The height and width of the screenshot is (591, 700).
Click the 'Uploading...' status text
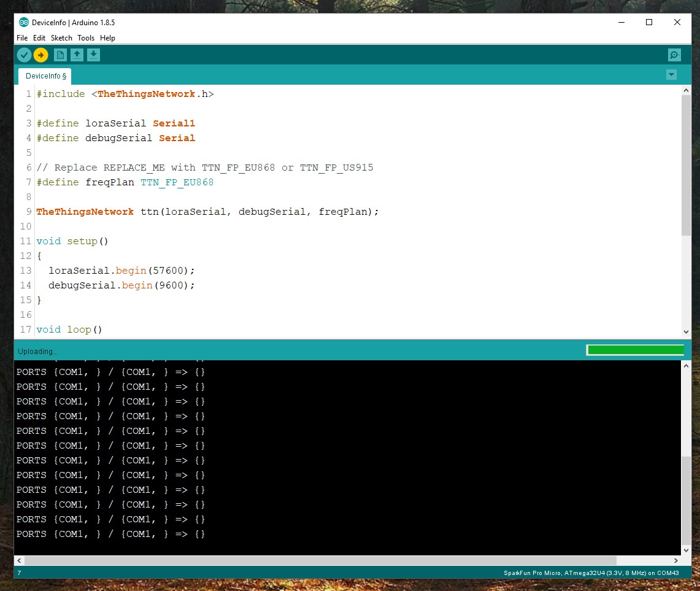tap(38, 352)
